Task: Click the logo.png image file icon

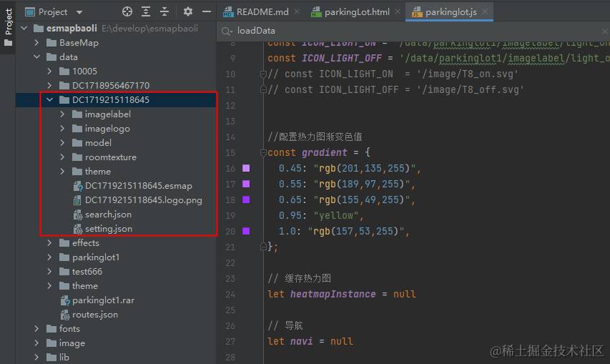Action: 77,200
